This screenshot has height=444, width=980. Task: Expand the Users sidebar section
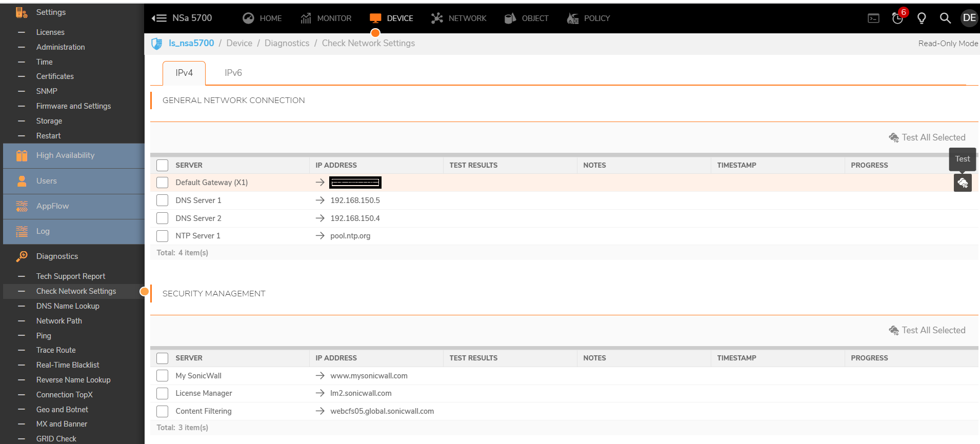(47, 181)
